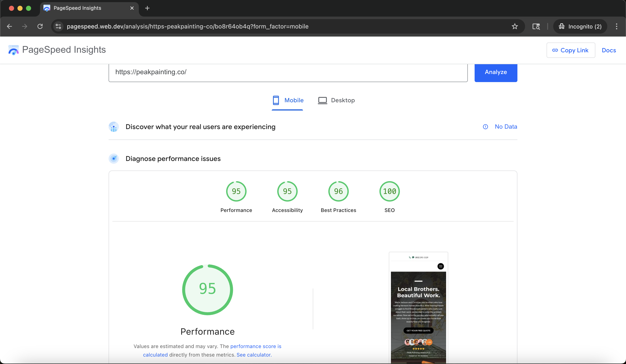Select the PageSpeed Insights browser tab

coord(78,8)
